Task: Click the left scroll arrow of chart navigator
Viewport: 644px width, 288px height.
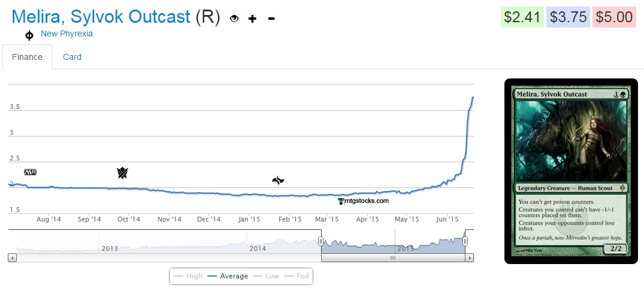Action: click(12, 258)
